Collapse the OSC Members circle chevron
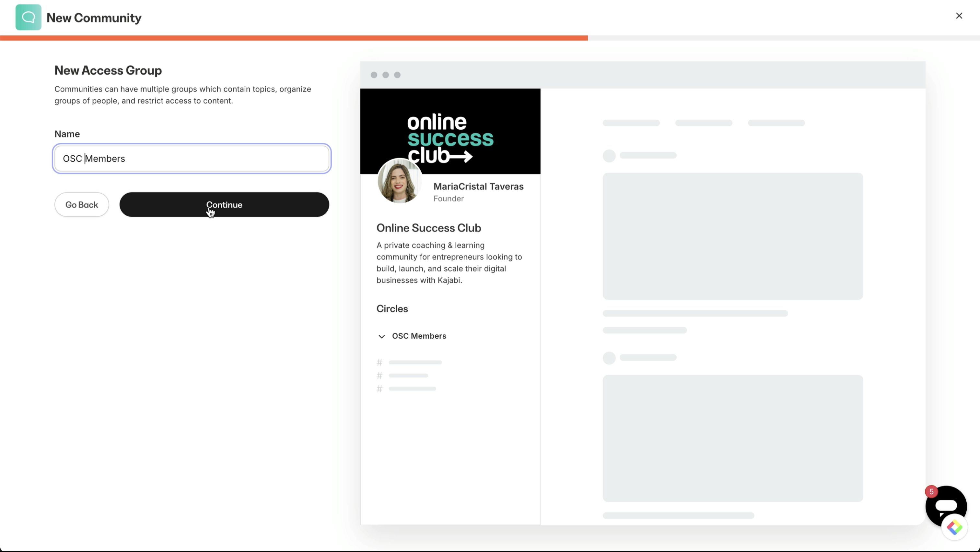 (381, 337)
